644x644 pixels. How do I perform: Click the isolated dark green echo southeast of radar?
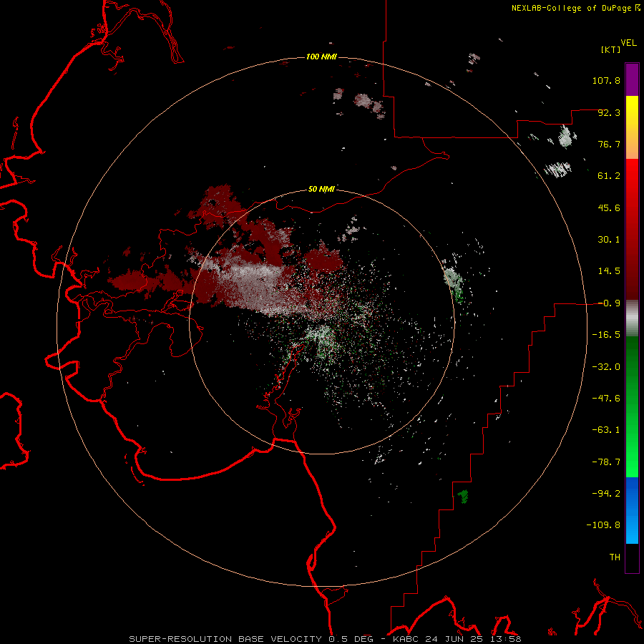coord(463,496)
